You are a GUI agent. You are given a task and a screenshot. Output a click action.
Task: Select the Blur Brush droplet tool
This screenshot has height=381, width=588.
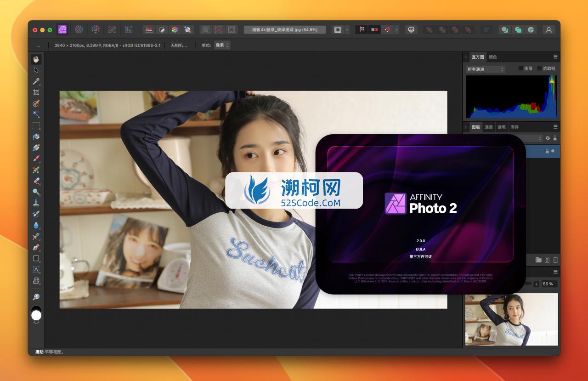36,225
